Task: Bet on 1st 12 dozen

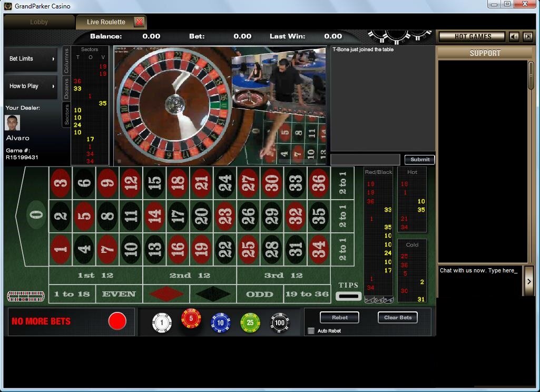Action: [96, 275]
